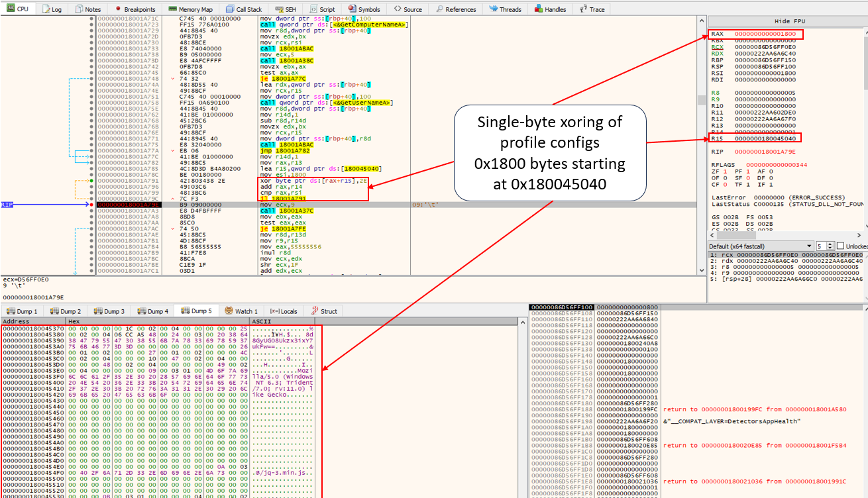
Task: Switch to Dump 2 tab
Action: (65, 311)
